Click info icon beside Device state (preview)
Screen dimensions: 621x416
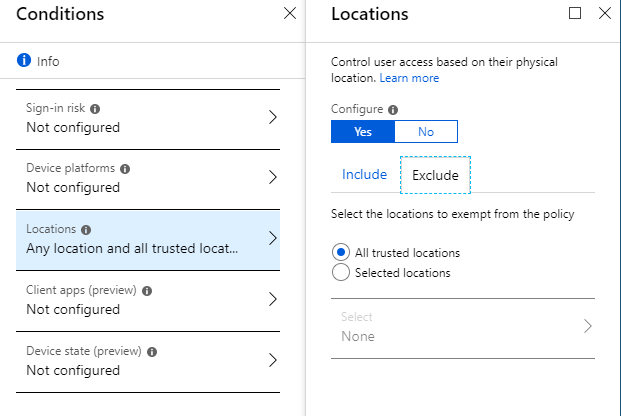click(152, 352)
